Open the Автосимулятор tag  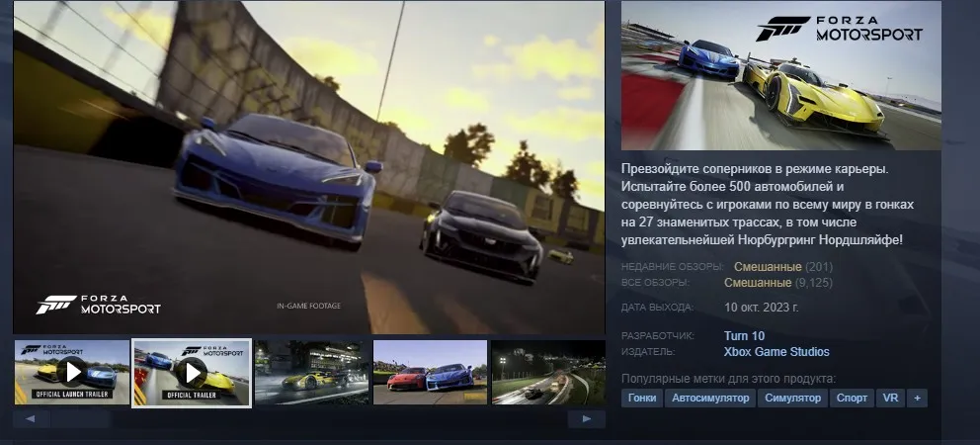click(710, 399)
